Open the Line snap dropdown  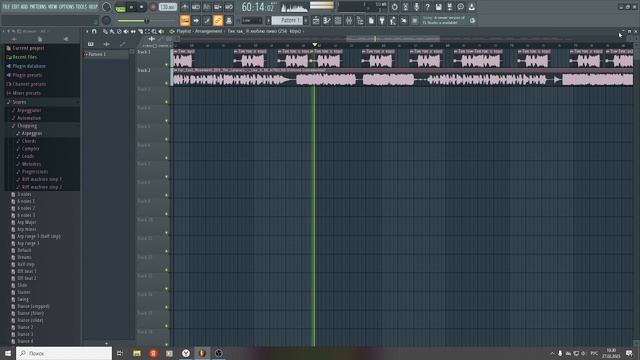251,20
